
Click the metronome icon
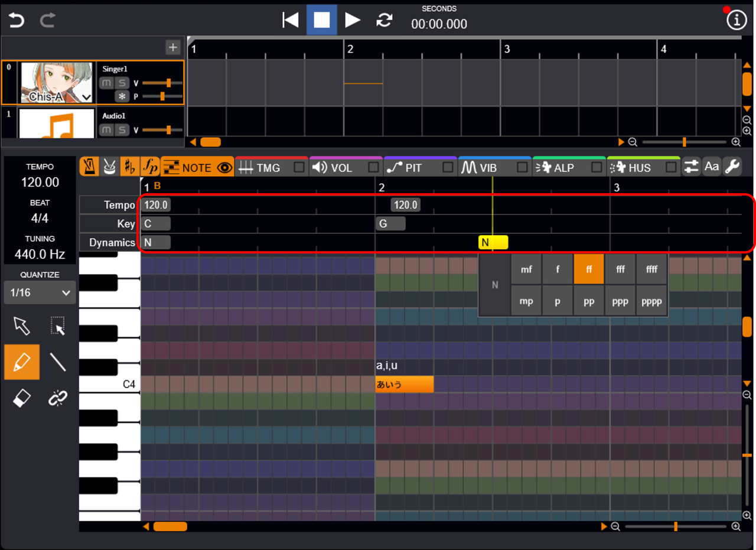89,167
